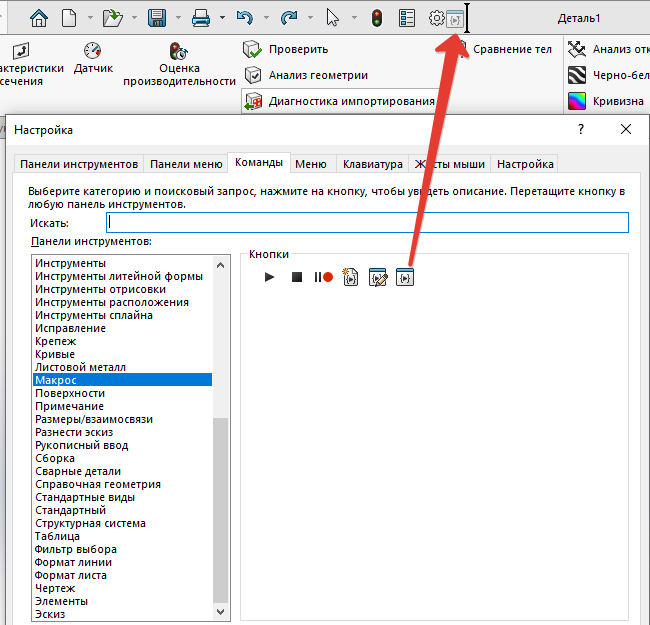Select Структурная система category
Screen dimensions: 650x625
tap(122, 523)
